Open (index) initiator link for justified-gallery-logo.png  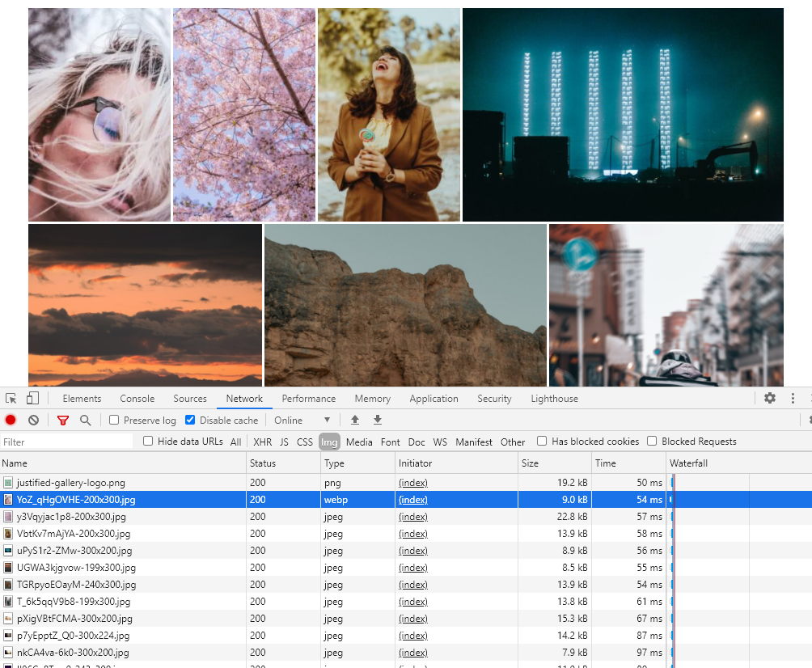pos(413,483)
